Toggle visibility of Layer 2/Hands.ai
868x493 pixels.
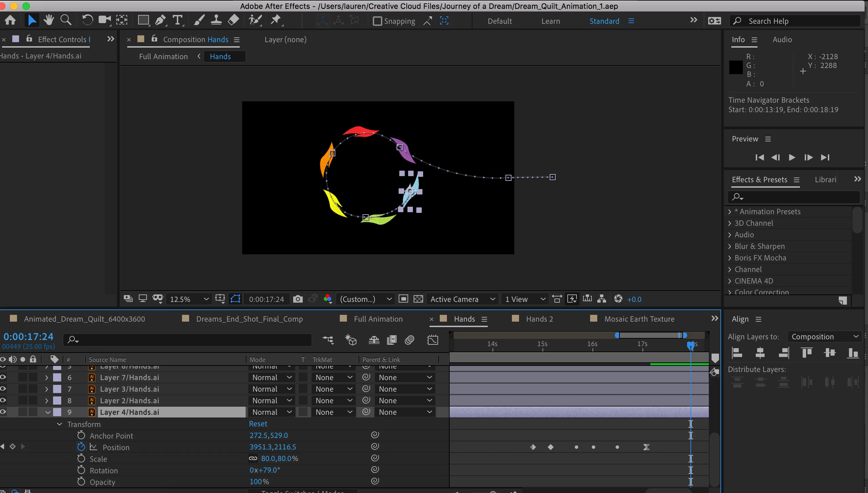(3, 400)
